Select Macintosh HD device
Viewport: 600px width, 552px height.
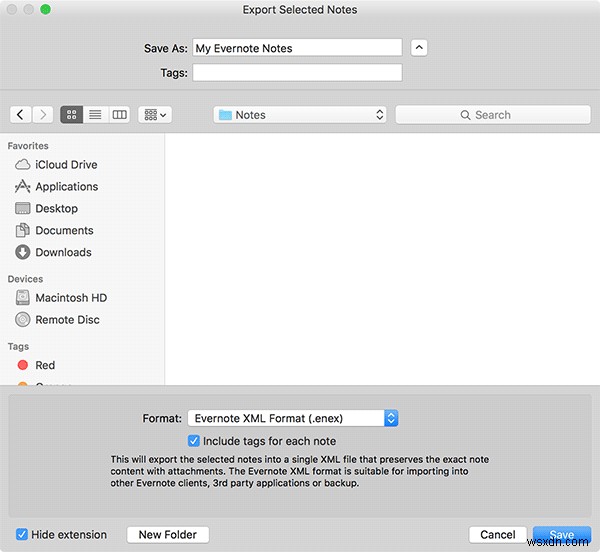[61, 298]
